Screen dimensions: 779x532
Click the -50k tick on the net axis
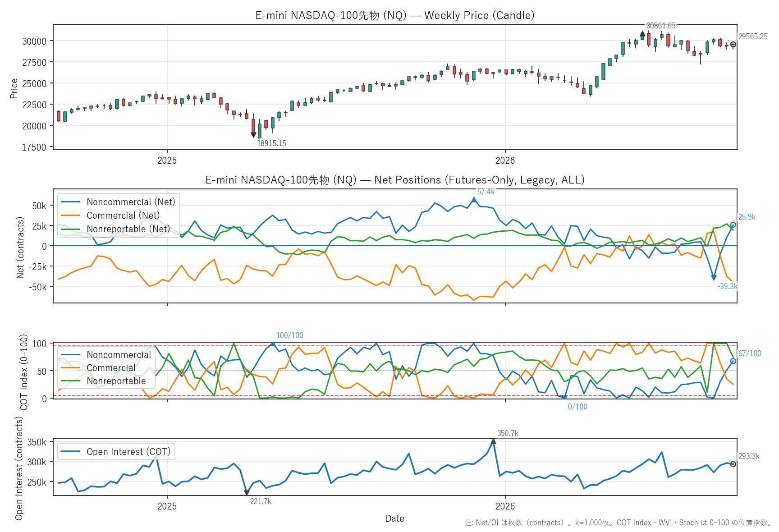(x=37, y=287)
